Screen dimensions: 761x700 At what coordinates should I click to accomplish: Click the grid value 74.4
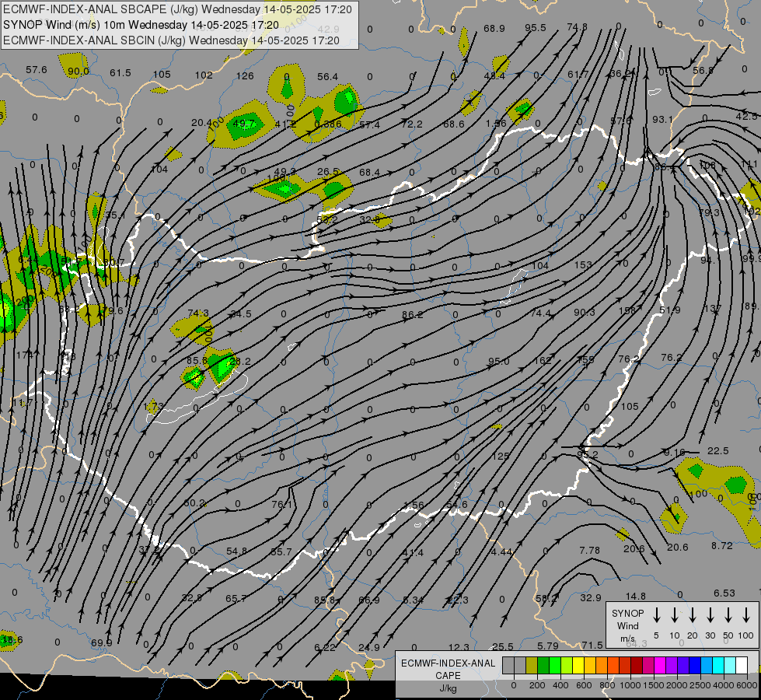click(x=541, y=313)
